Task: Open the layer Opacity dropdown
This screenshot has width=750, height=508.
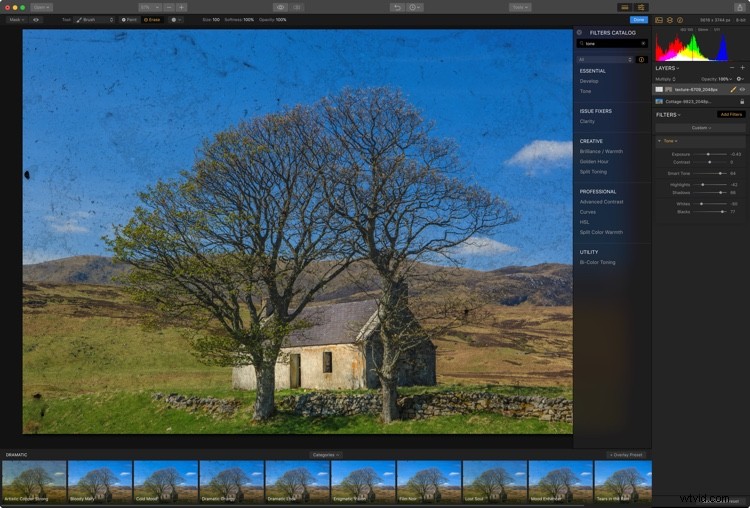Action: tap(716, 79)
